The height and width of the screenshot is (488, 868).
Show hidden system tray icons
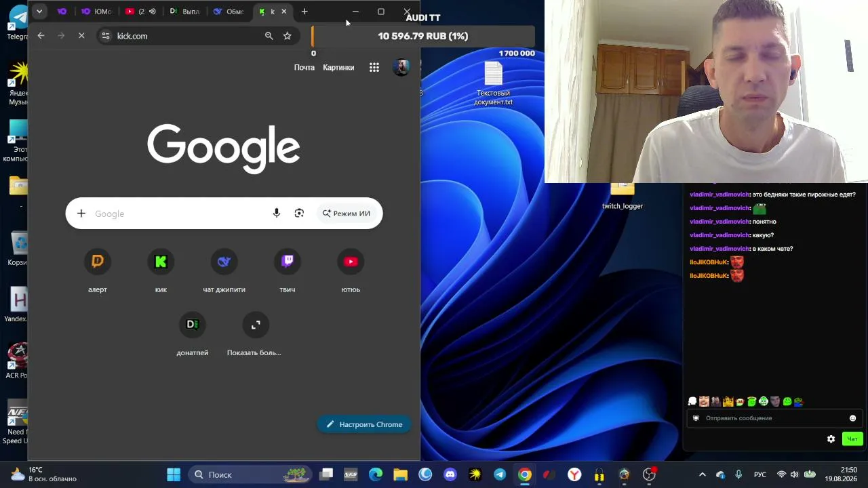click(703, 474)
